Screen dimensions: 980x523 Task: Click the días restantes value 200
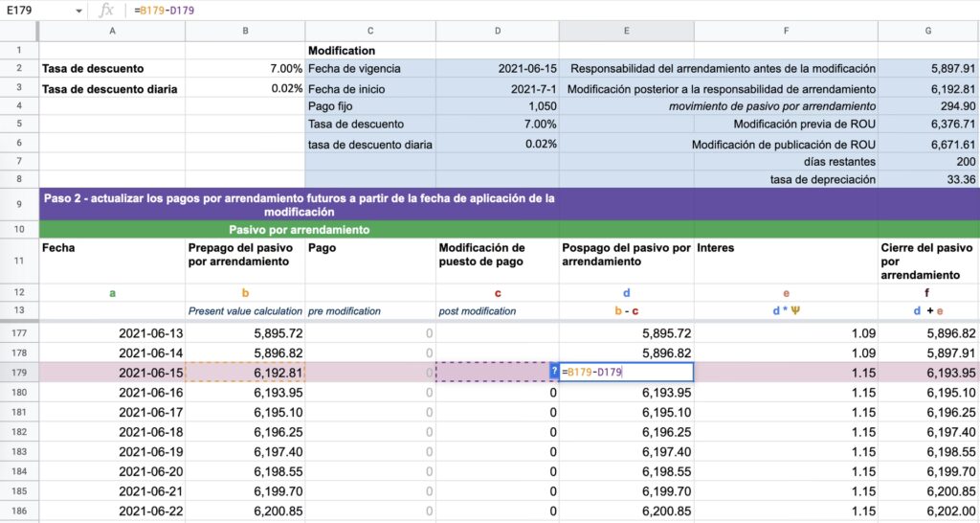[928, 162]
